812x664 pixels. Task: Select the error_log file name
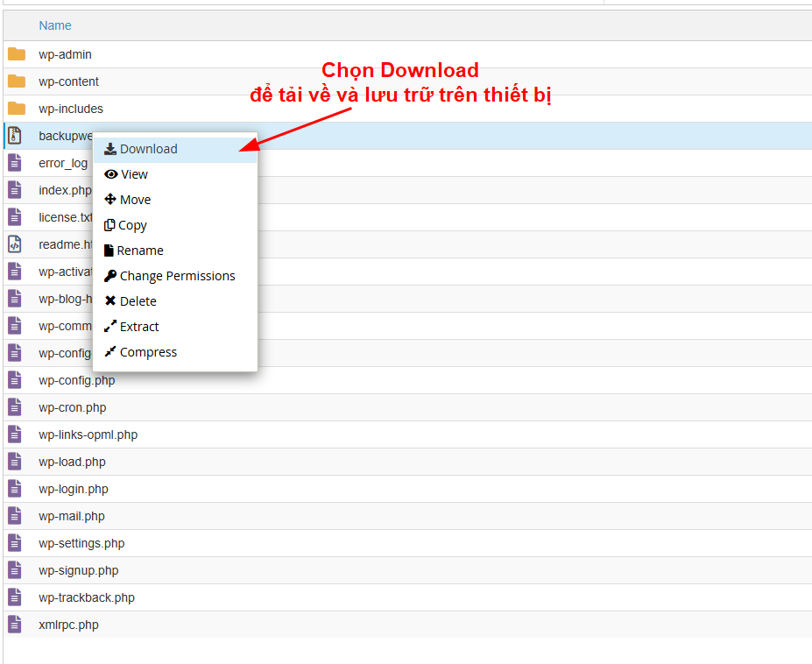coord(63,163)
